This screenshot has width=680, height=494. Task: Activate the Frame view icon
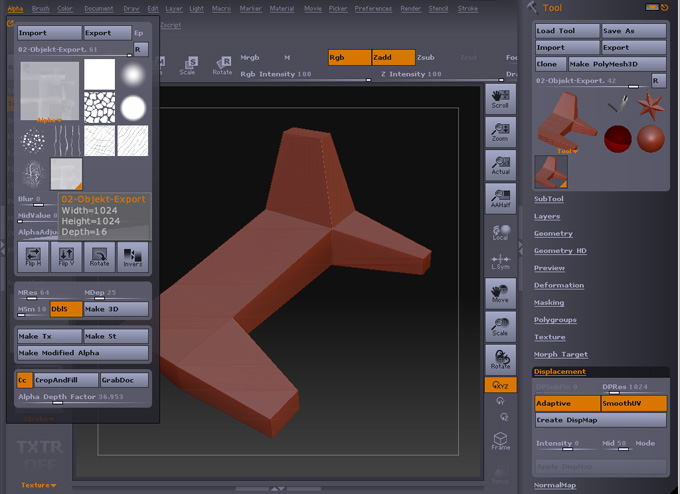[500, 441]
